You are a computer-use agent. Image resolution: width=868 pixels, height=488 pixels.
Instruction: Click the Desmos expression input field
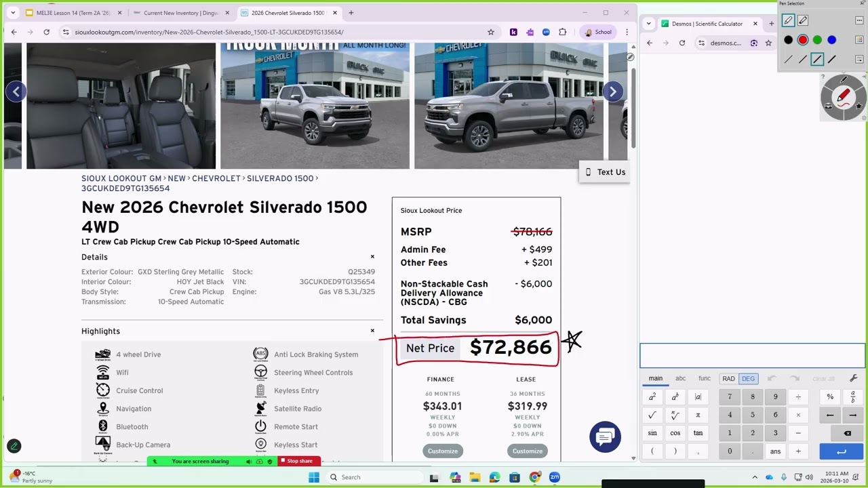(753, 355)
